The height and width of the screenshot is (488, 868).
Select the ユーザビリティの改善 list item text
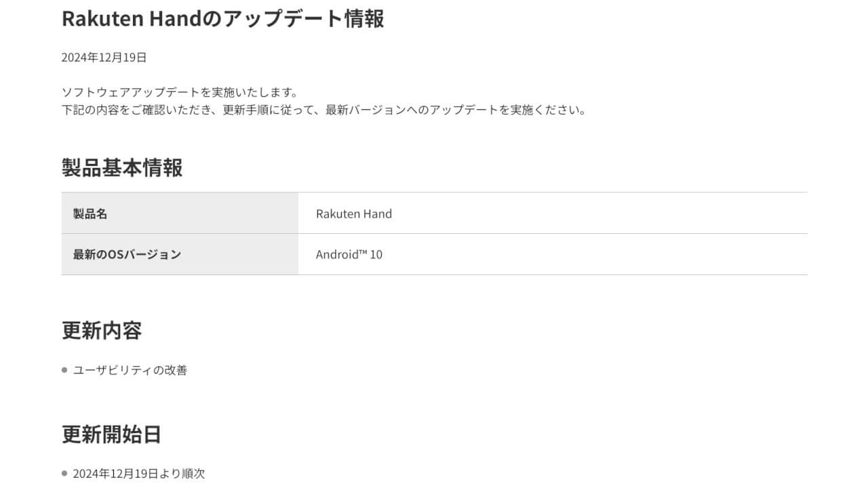[x=130, y=370]
